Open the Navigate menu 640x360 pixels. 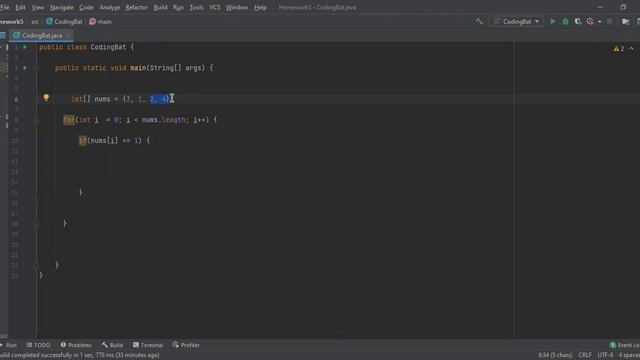click(62, 7)
